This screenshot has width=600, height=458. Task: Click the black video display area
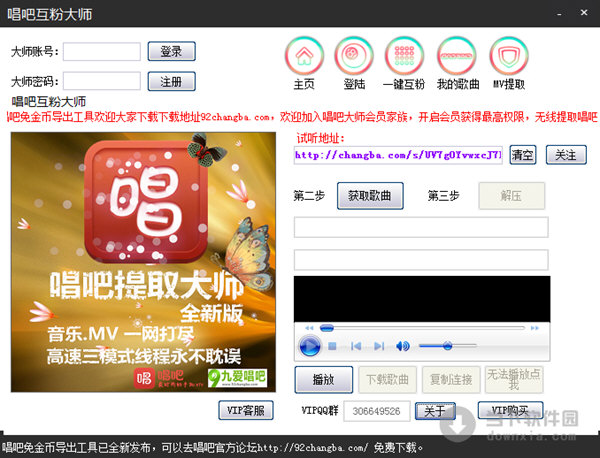pyautogui.click(x=422, y=299)
